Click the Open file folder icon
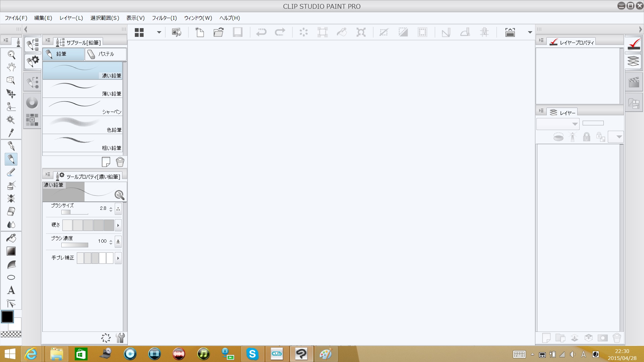The width and height of the screenshot is (644, 362). coord(218,32)
